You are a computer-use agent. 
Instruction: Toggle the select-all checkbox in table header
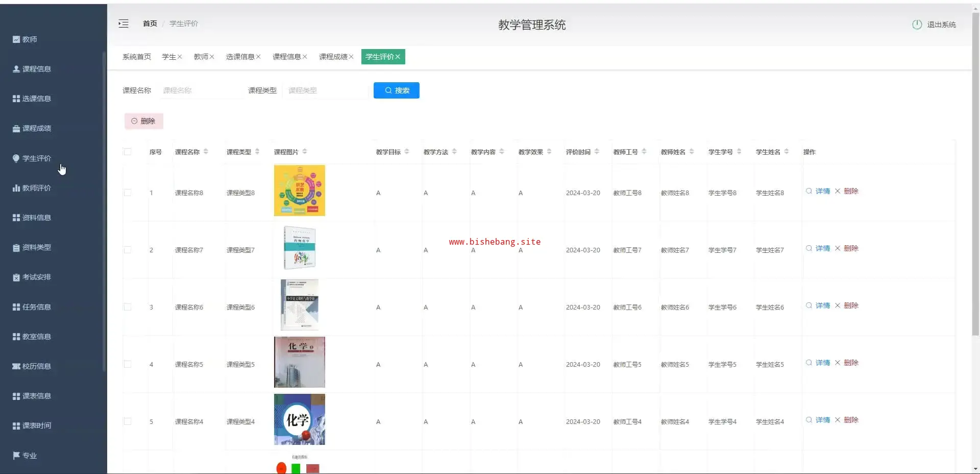click(128, 152)
